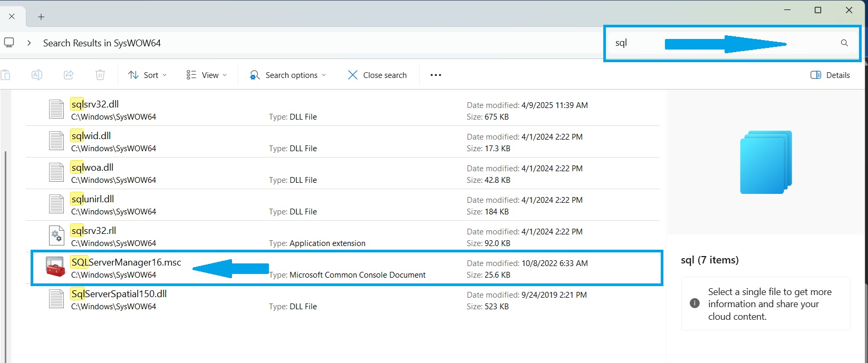The width and height of the screenshot is (868, 363).
Task: Select the sqlwoa.dll file icon
Action: click(56, 172)
